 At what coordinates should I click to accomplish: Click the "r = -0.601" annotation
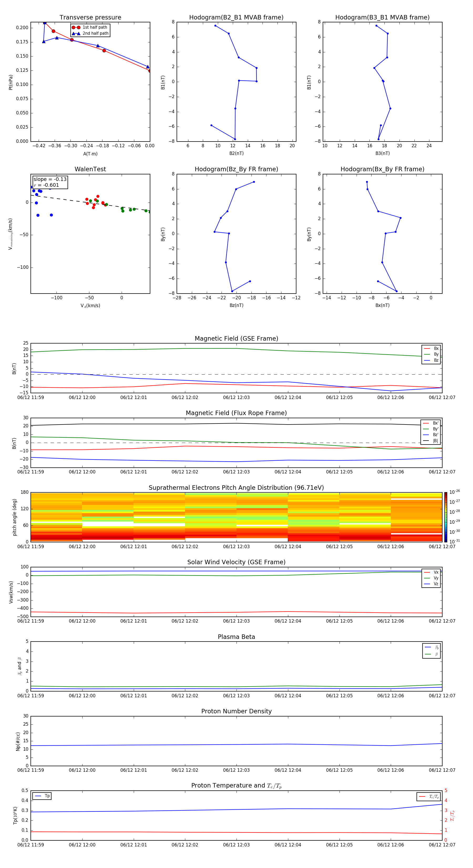[47, 185]
